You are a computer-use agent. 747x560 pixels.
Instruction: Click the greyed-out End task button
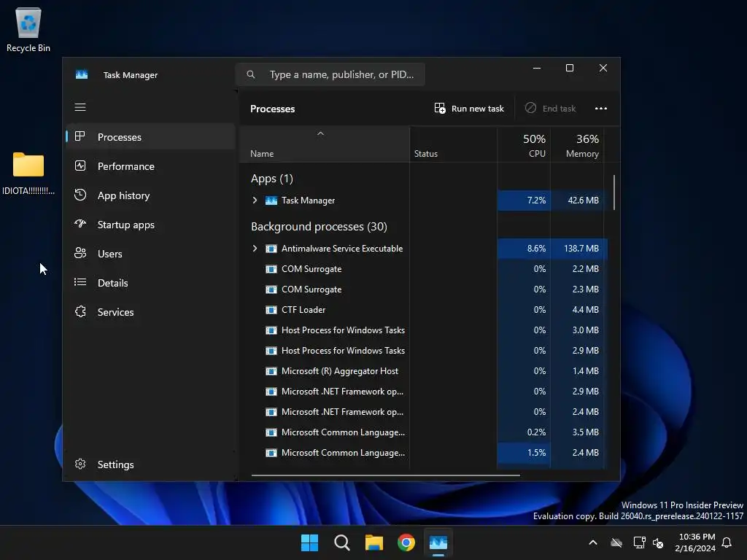(550, 109)
